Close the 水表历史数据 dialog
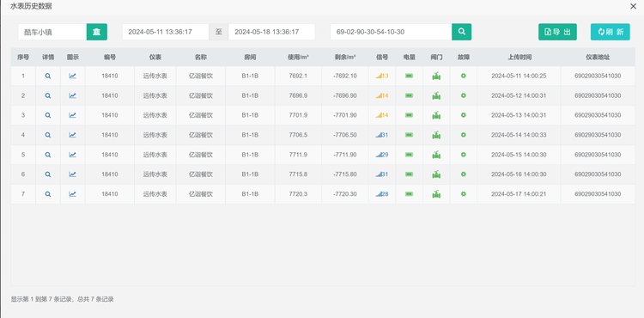644x318 pixels. [634, 6]
